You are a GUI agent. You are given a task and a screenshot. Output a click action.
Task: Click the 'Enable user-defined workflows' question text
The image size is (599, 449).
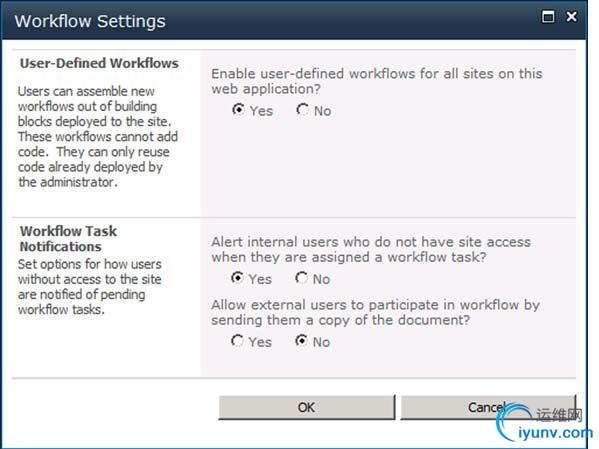click(x=377, y=81)
